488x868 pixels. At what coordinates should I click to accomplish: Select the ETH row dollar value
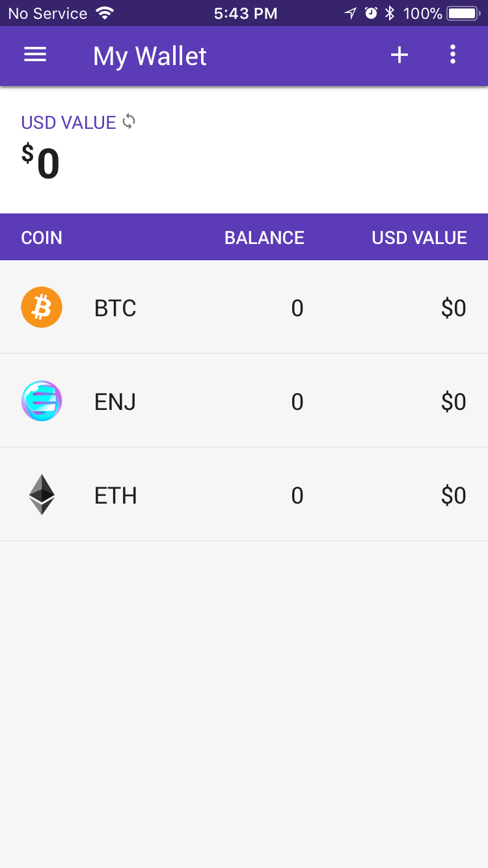coord(453,496)
